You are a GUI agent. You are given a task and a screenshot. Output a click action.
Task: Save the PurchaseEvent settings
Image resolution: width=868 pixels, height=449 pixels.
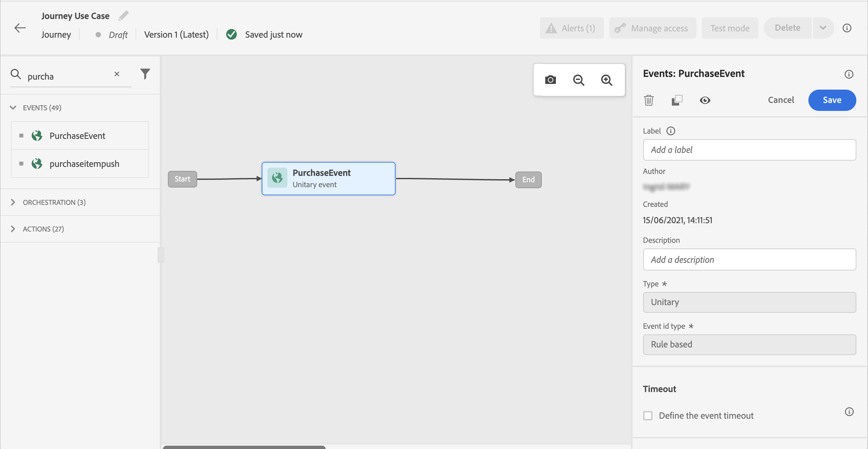[x=832, y=100]
